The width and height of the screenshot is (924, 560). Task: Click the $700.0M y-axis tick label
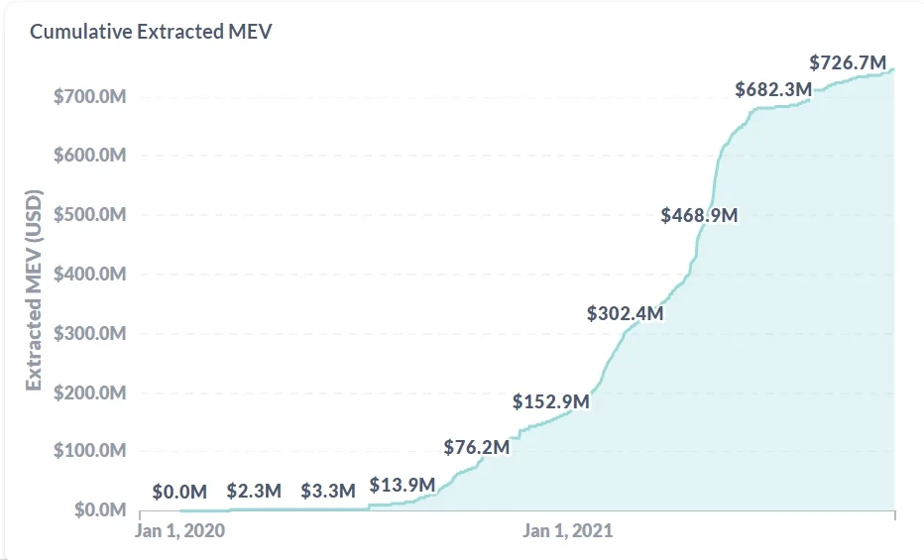pyautogui.click(x=89, y=97)
